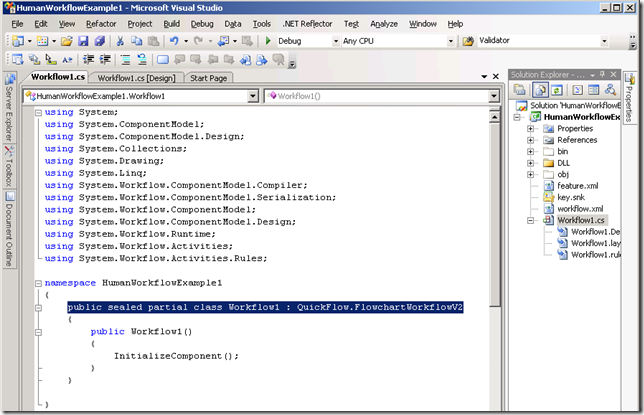Open the HumanWorkflowExample1.Workflow1 types dropdown
644x415 pixels.
click(253, 96)
